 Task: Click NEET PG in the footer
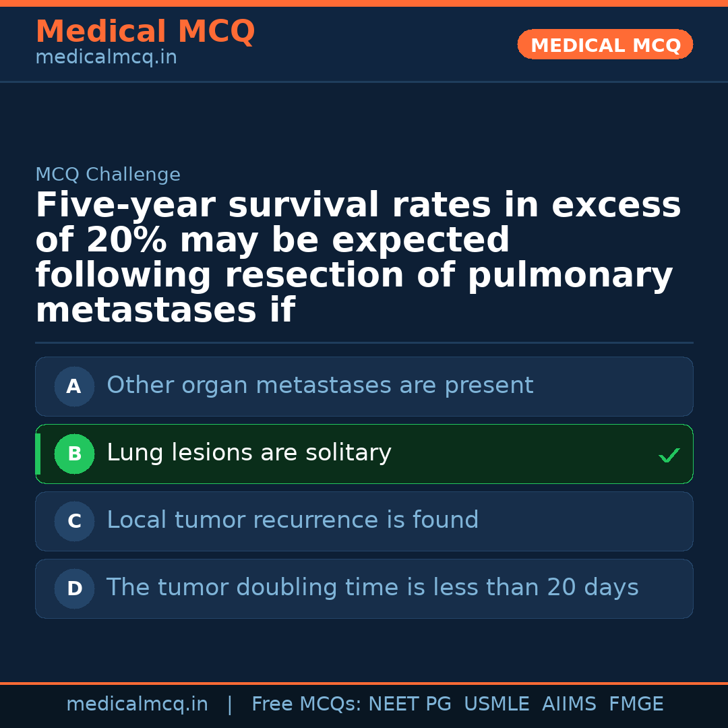pos(410,704)
